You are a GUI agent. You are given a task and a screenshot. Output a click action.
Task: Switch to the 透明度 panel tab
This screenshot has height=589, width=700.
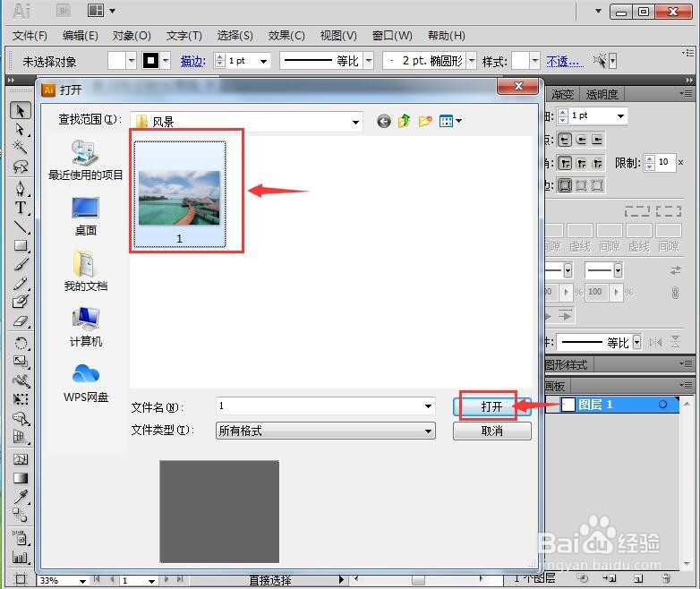(x=602, y=94)
